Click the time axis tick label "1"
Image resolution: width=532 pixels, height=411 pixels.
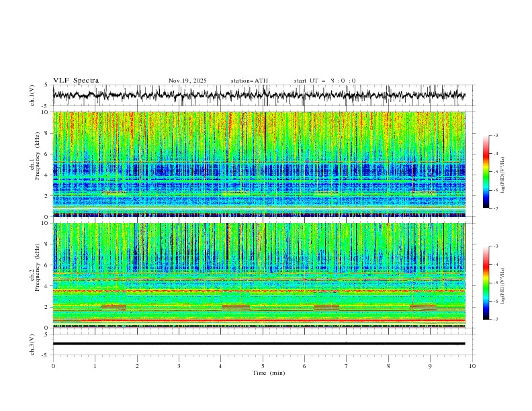point(95,366)
